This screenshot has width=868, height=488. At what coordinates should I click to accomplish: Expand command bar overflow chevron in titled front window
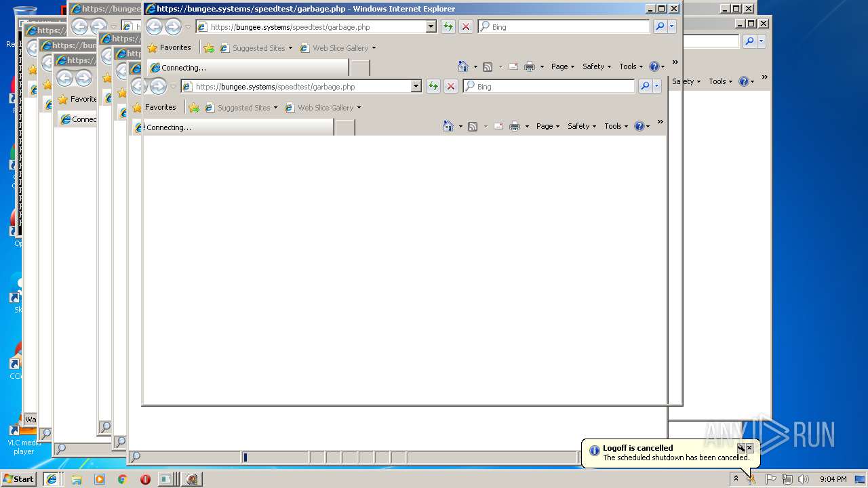[x=675, y=62]
